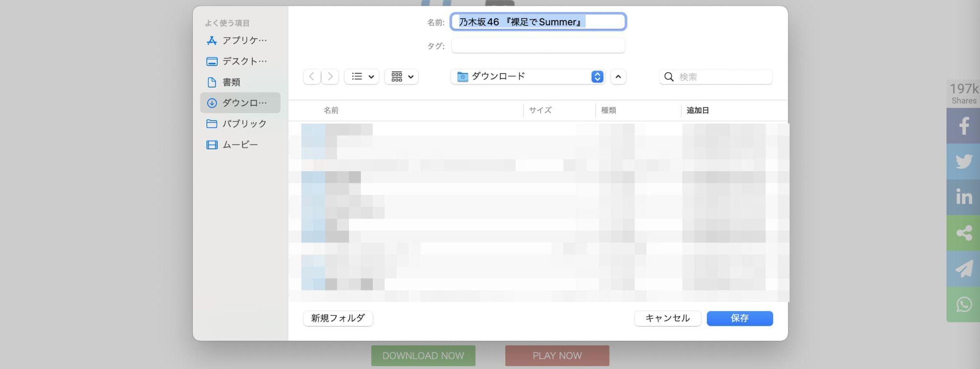This screenshot has width=980, height=369.
Task: Open list view options dropdown
Action: coord(362,77)
